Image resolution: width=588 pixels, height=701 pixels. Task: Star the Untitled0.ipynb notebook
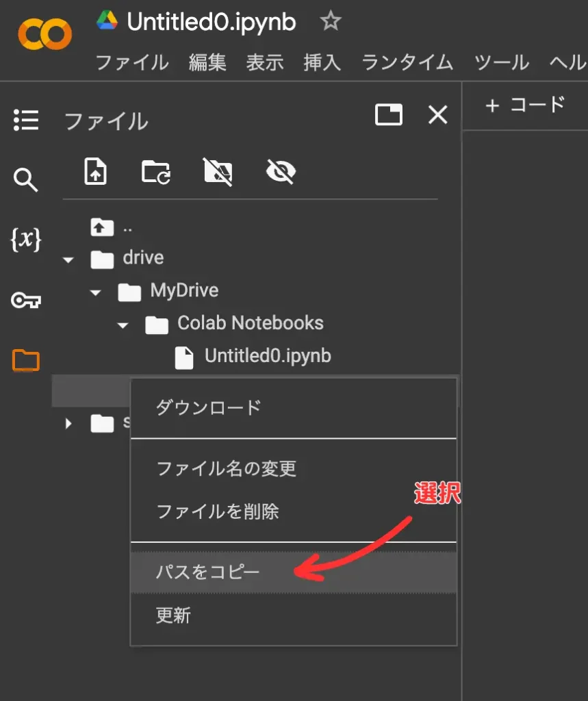click(x=330, y=21)
